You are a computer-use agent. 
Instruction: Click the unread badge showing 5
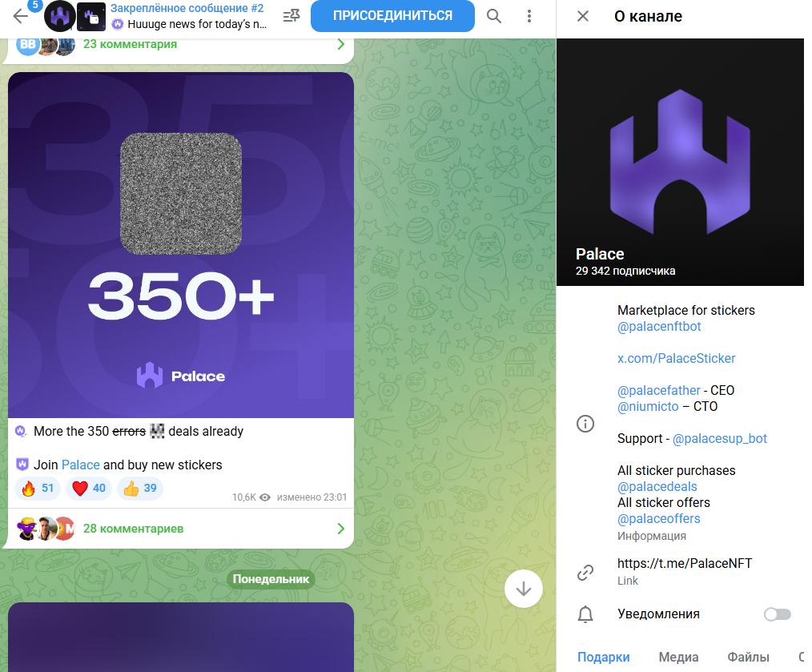tap(34, 5)
